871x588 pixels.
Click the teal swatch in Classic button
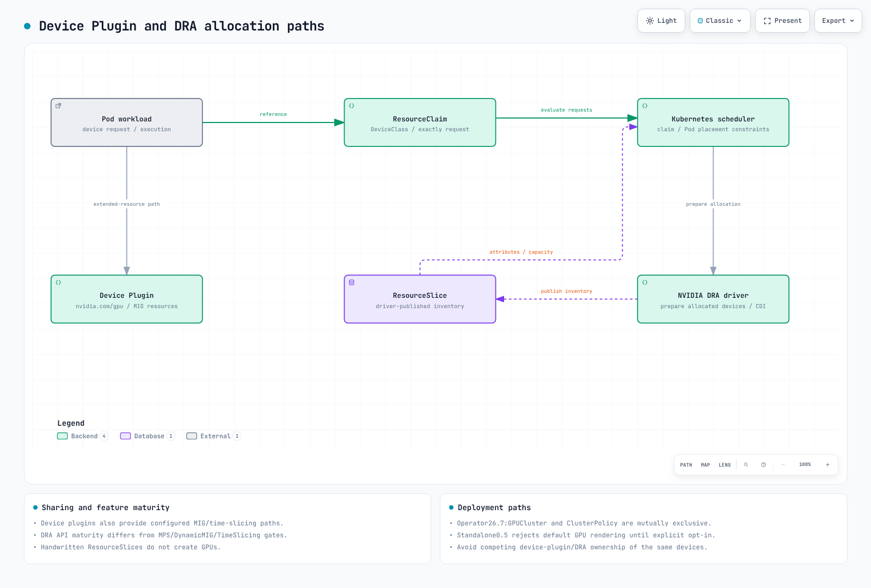pyautogui.click(x=701, y=21)
